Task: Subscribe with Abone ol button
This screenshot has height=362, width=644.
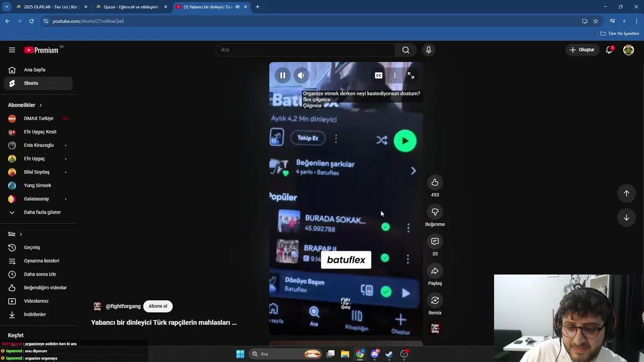Action: coord(157,306)
